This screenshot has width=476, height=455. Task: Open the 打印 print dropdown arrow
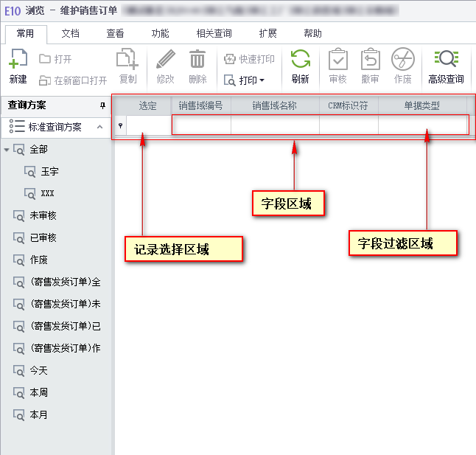click(262, 80)
